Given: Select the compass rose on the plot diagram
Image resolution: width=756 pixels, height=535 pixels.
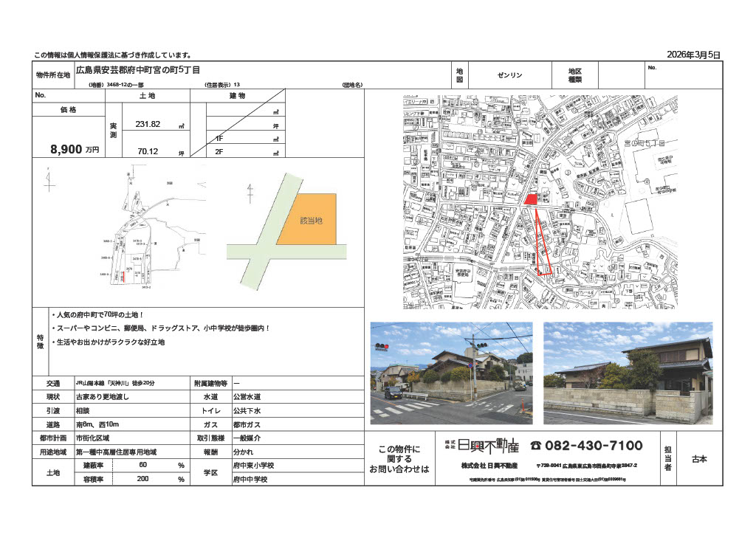Looking at the screenshot, I should [x=49, y=182].
